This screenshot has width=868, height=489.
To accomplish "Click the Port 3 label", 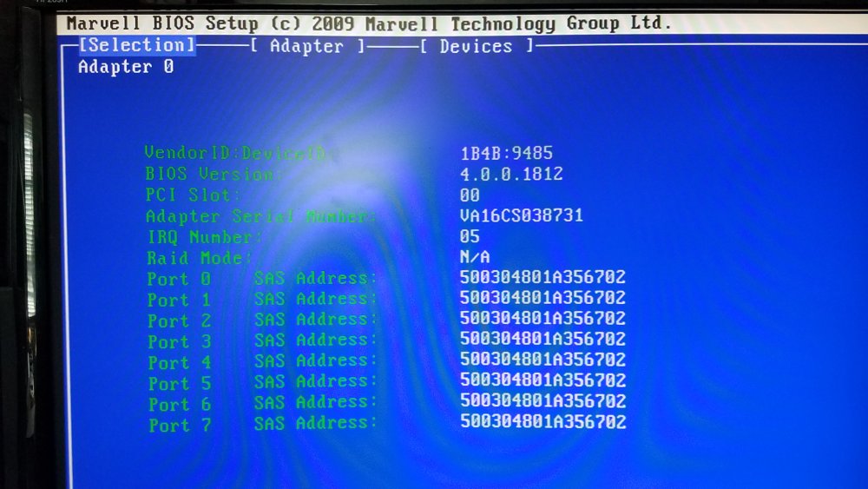I will 180,341.
